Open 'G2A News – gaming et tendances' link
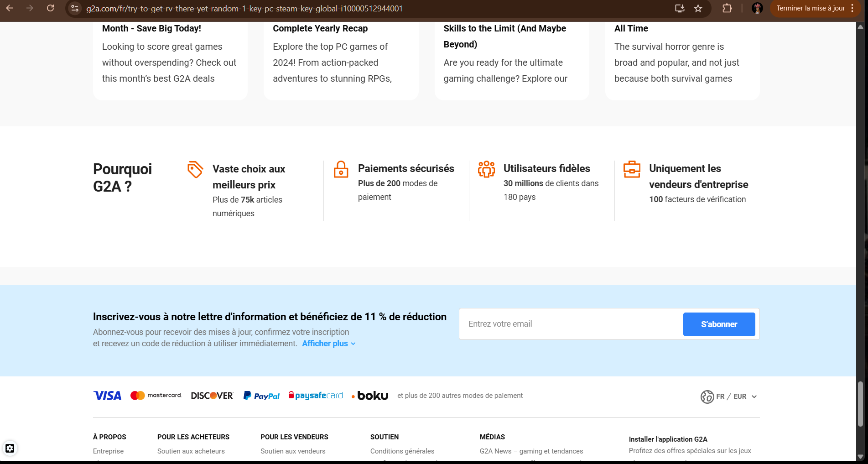The height and width of the screenshot is (464, 868). [x=531, y=451]
